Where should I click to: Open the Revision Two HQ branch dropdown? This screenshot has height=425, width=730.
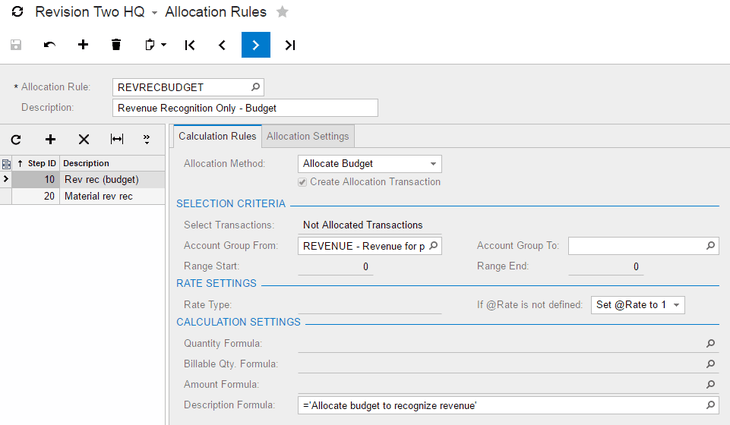[154, 13]
